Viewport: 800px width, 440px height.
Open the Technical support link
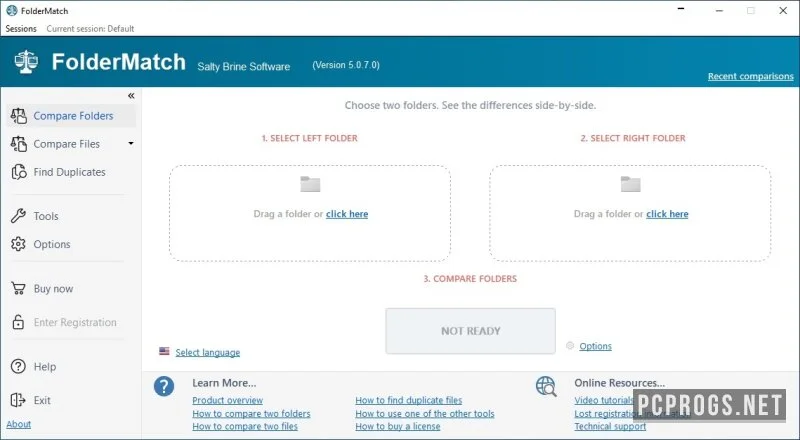click(x=610, y=426)
